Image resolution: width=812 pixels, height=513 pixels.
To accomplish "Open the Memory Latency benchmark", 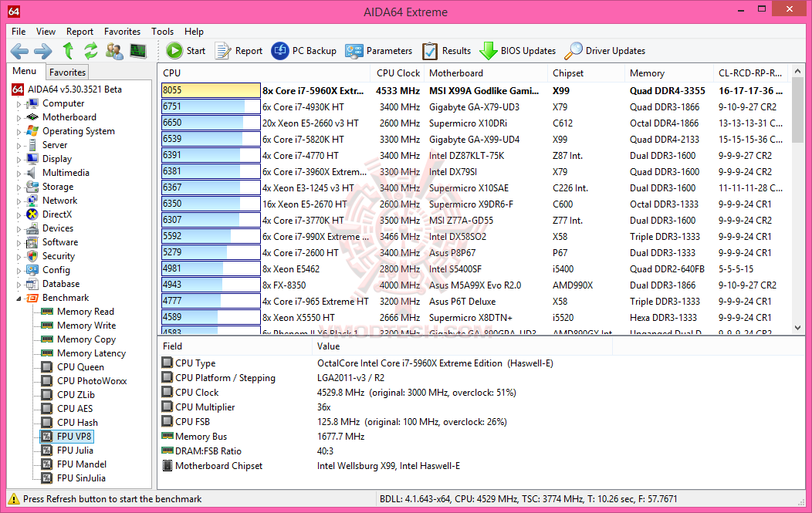I will [x=92, y=353].
